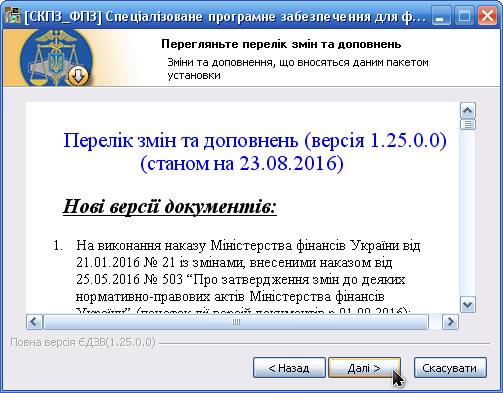
Task: Click 'Повна версія ЄДЗВ(1.25.0.0)' label
Action: [x=83, y=342]
